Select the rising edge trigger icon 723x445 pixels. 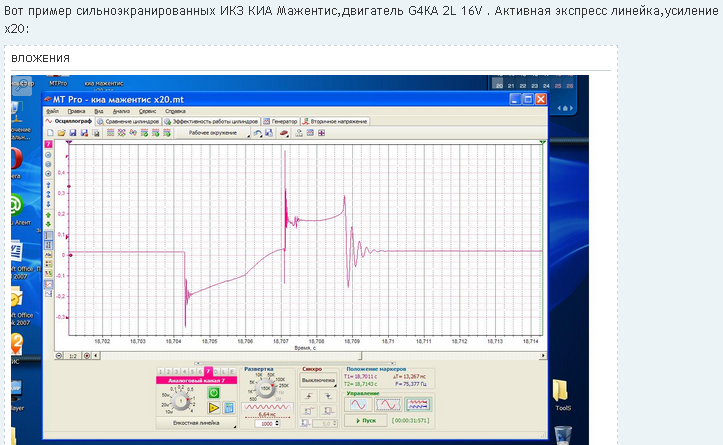(309, 396)
